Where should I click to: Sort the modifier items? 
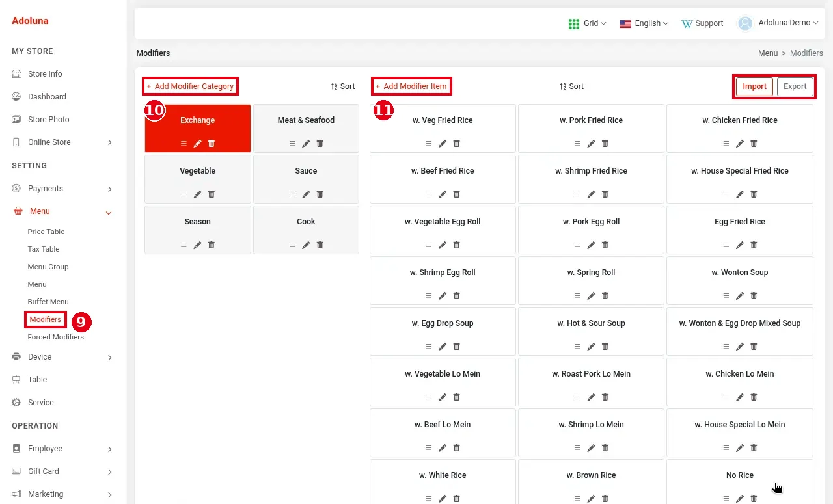571,86
